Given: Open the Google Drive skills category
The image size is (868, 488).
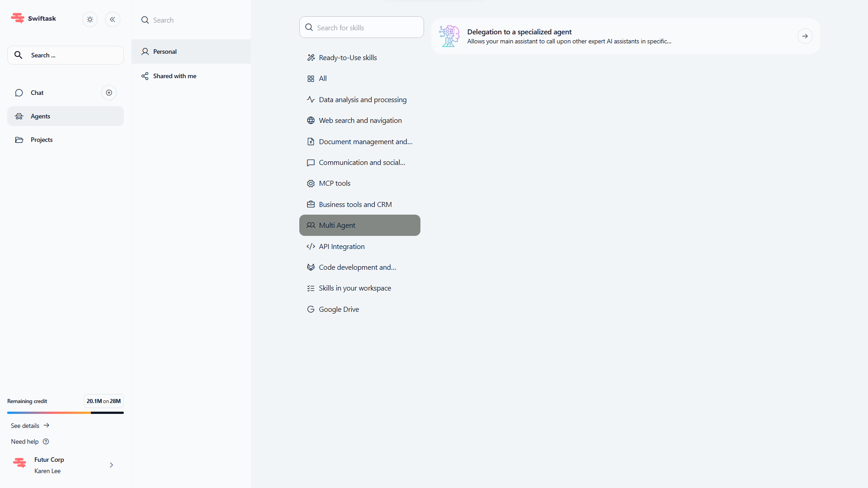Looking at the screenshot, I should [x=339, y=309].
